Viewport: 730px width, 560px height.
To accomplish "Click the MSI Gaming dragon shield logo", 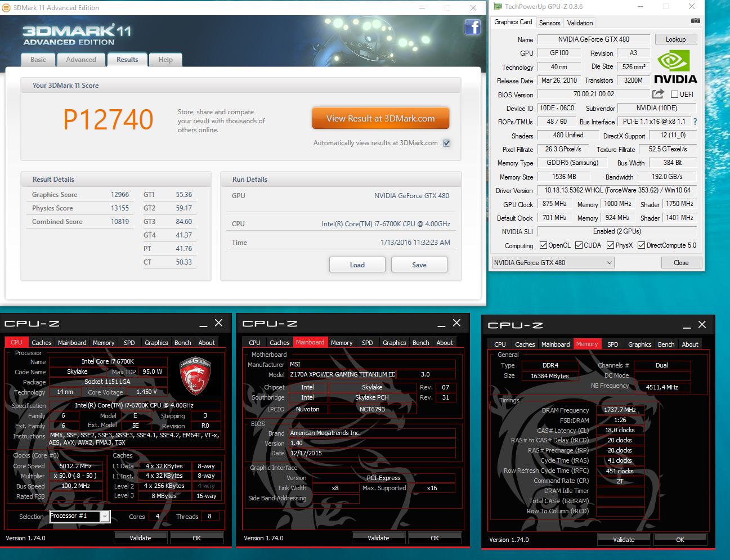I will pyautogui.click(x=195, y=375).
